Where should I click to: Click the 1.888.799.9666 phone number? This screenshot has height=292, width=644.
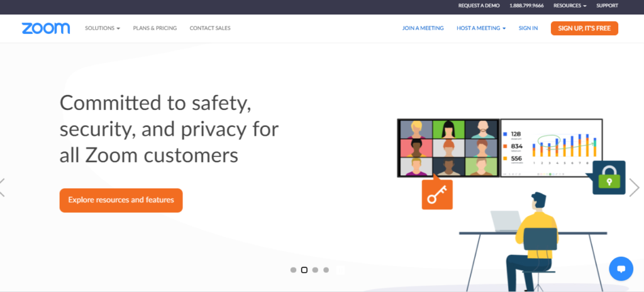[x=526, y=6]
